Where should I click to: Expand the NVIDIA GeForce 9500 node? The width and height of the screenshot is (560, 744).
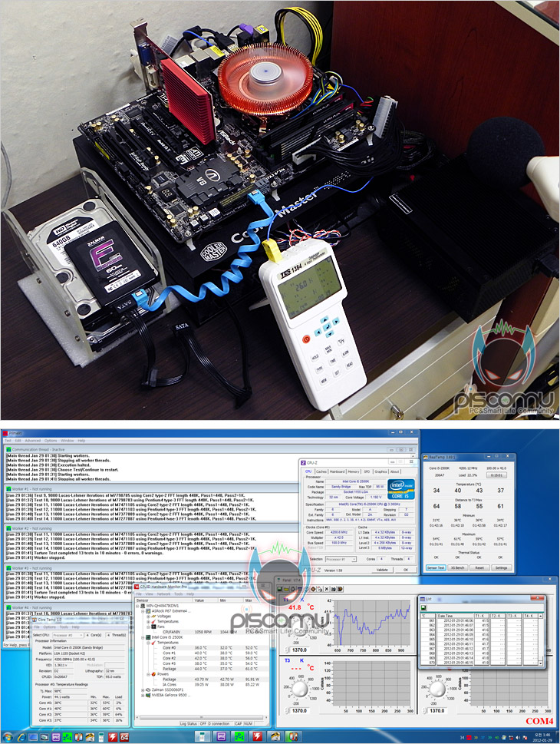[x=143, y=695]
